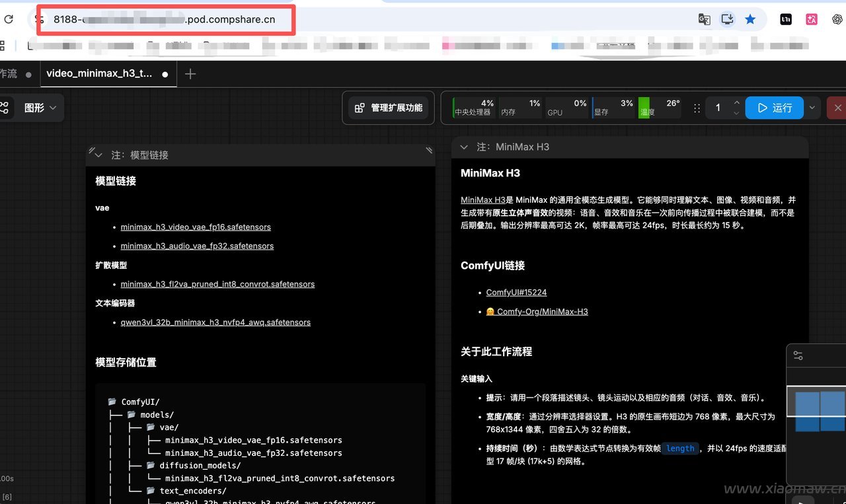Open the 图形 dropdown

pyautogui.click(x=41, y=108)
